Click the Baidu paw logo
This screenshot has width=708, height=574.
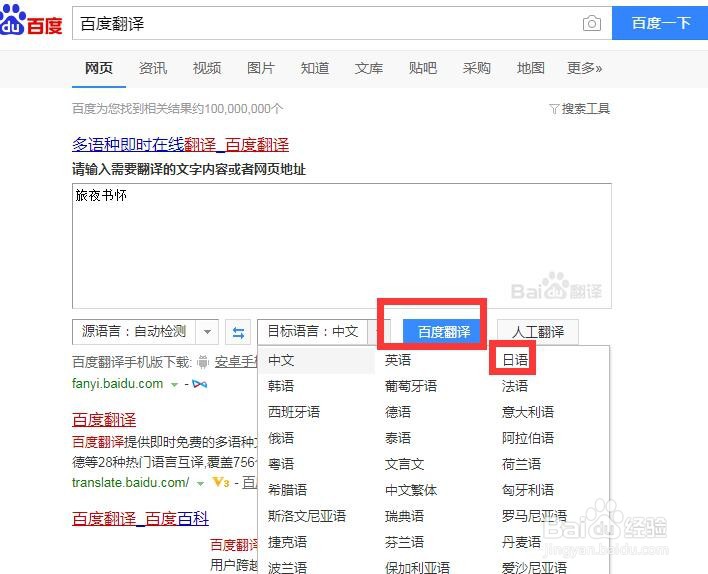(31, 20)
